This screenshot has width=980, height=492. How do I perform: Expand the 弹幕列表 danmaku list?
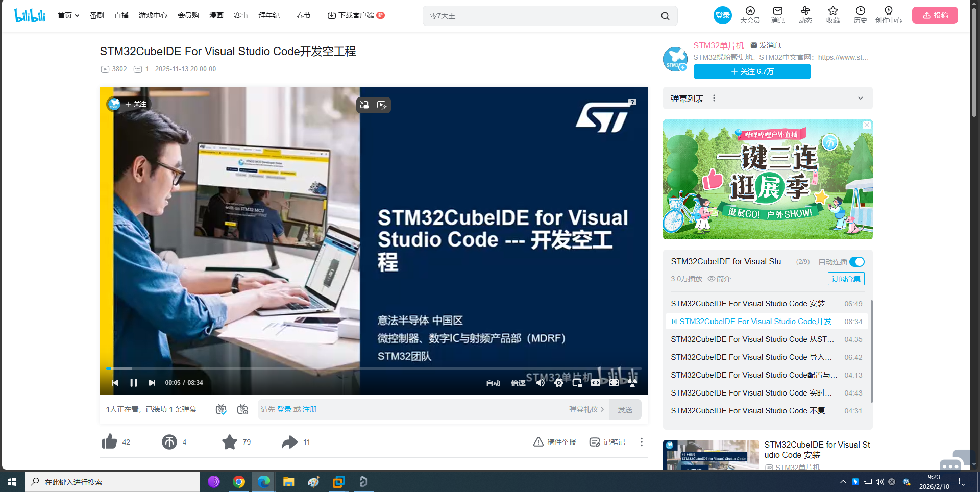[861, 99]
